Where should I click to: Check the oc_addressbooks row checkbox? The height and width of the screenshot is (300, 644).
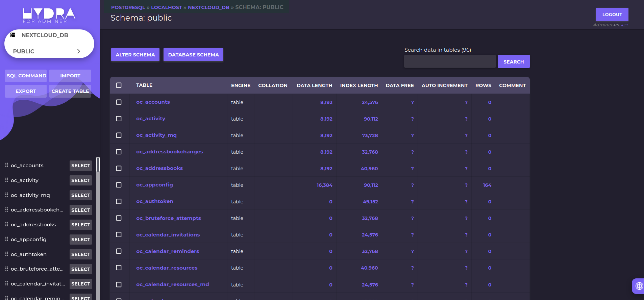click(x=119, y=168)
